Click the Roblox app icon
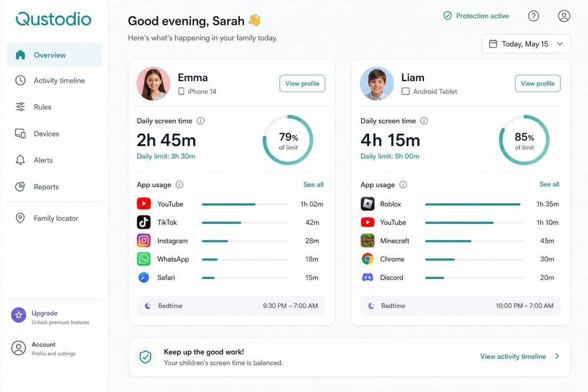588x392 pixels. tap(367, 204)
